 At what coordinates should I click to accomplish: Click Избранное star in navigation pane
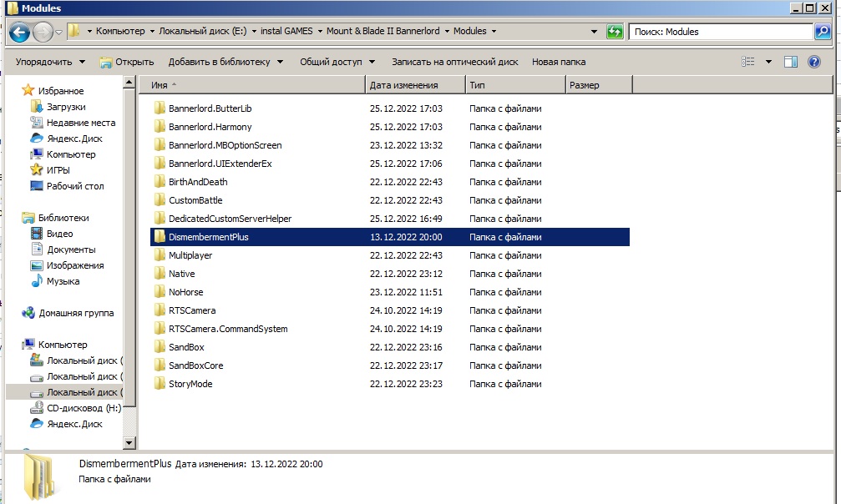(28, 90)
